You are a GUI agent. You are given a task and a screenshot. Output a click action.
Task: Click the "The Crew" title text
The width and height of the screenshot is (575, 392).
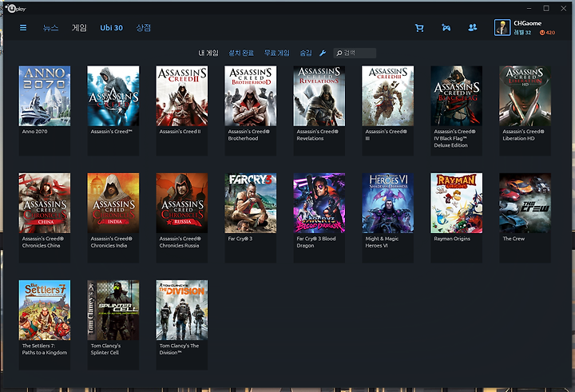[514, 239]
